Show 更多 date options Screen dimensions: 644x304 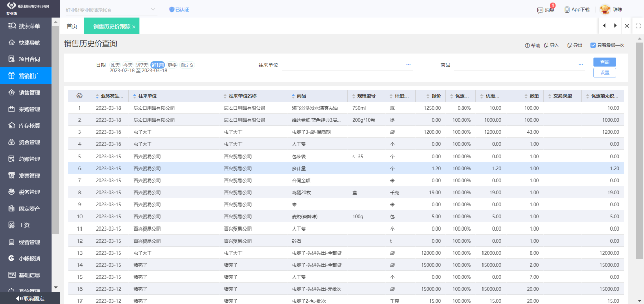tap(172, 65)
